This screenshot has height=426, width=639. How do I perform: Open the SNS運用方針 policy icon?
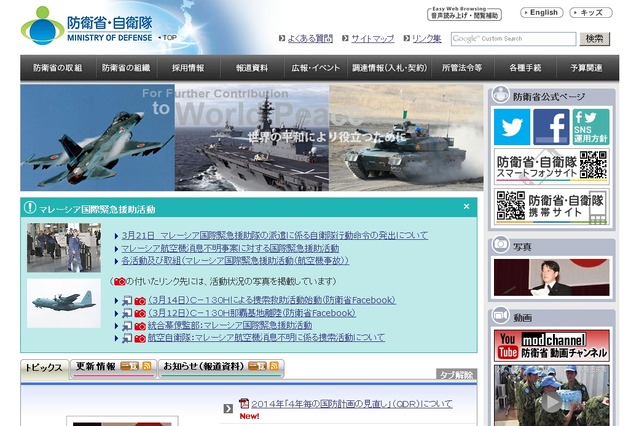click(591, 127)
